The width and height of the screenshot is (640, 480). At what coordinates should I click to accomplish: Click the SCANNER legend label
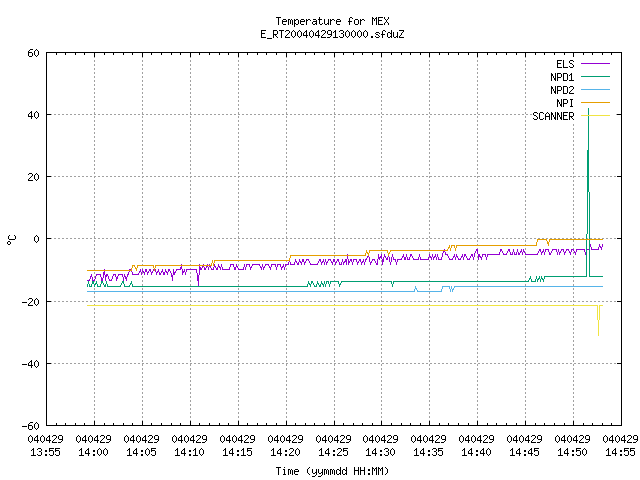[553, 116]
